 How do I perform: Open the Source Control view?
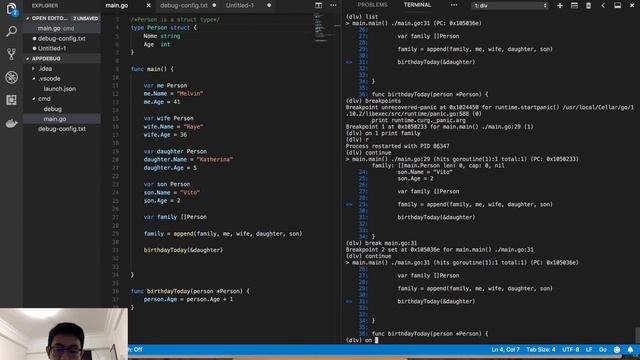pos(11,53)
